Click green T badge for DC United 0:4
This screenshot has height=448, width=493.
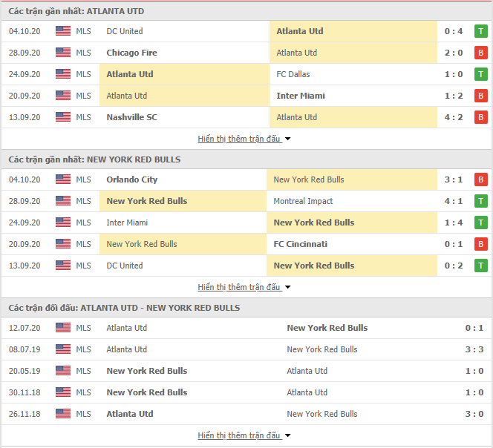coord(480,31)
